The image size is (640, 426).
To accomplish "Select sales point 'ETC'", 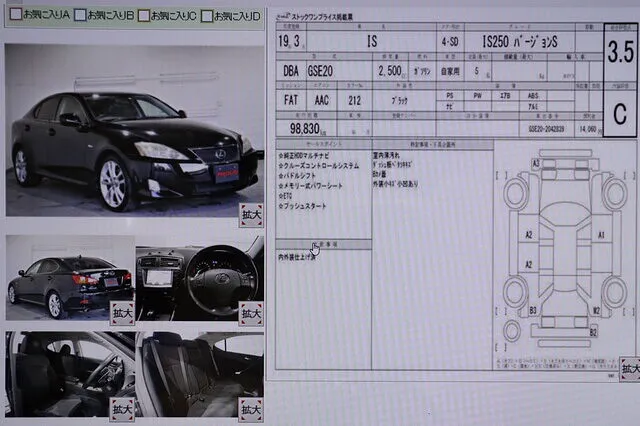I will pyautogui.click(x=285, y=196).
